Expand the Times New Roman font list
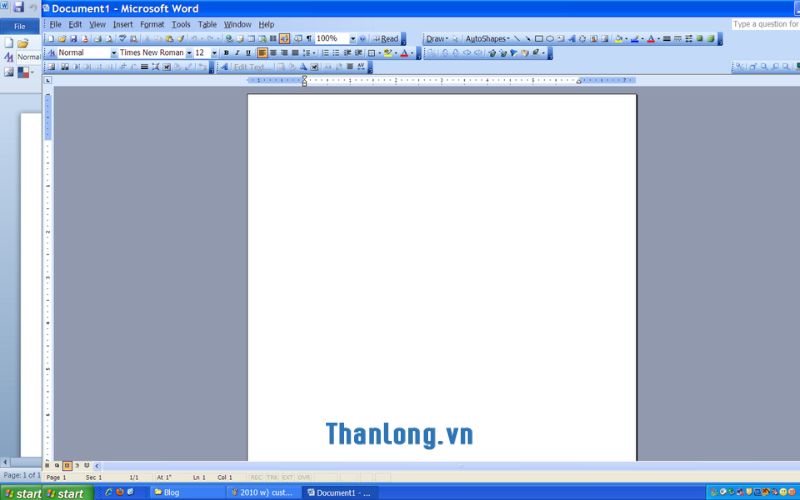The image size is (800, 500). [x=188, y=53]
